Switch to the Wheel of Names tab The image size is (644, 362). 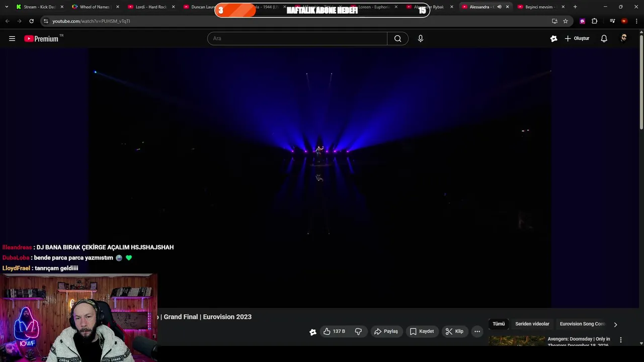point(95,7)
